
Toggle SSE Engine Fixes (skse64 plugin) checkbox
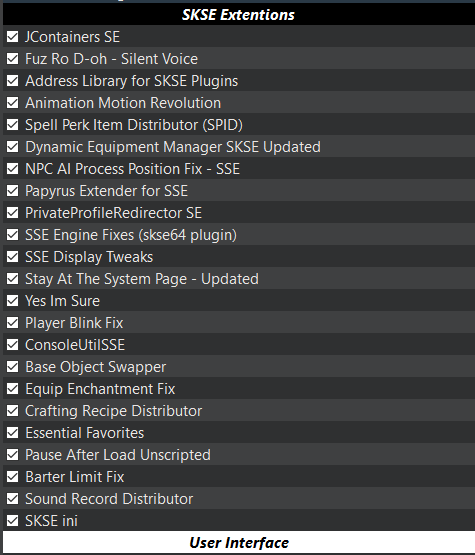pyautogui.click(x=13, y=235)
